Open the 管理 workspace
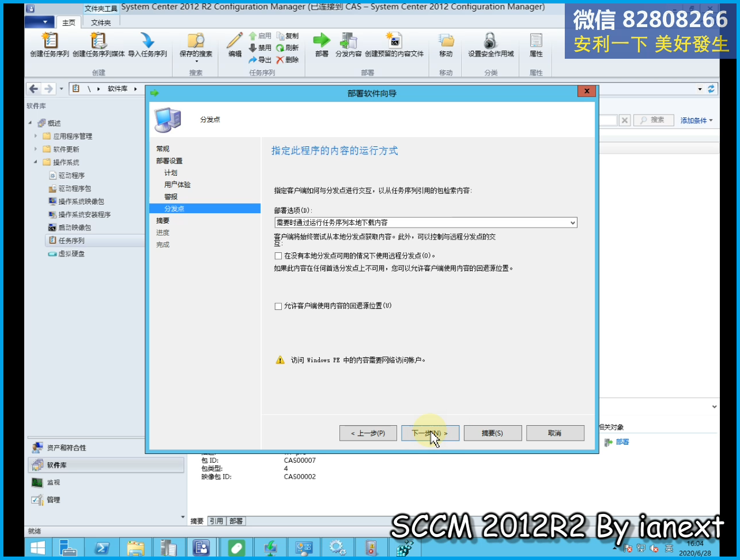Screen dimensions: 740x560 pos(106,500)
